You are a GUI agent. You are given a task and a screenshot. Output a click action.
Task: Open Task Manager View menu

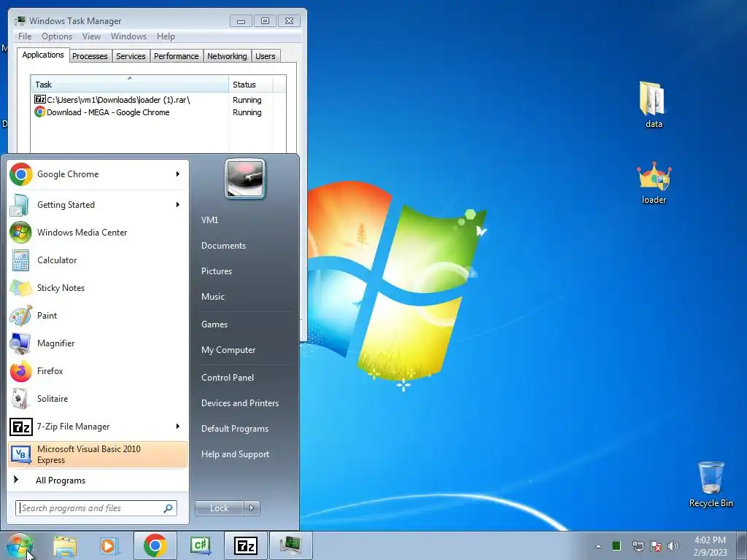pyautogui.click(x=91, y=36)
